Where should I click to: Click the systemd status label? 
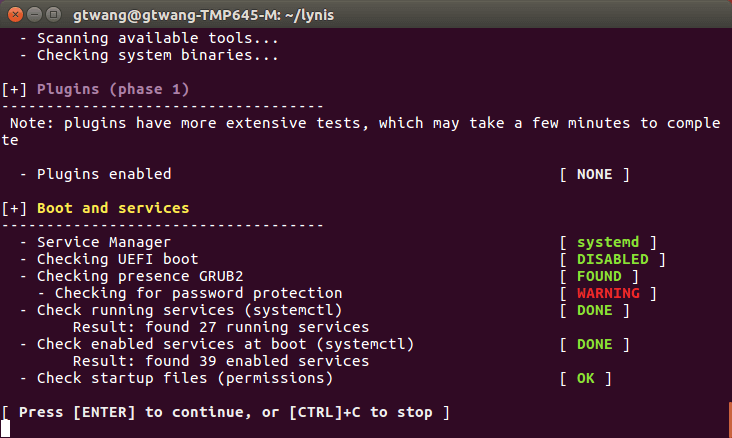click(607, 242)
